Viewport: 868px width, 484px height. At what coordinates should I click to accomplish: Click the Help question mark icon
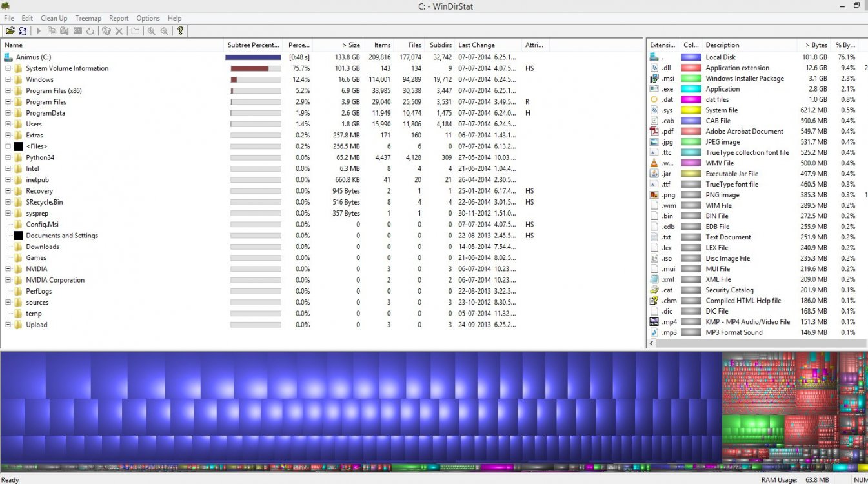[x=181, y=31]
